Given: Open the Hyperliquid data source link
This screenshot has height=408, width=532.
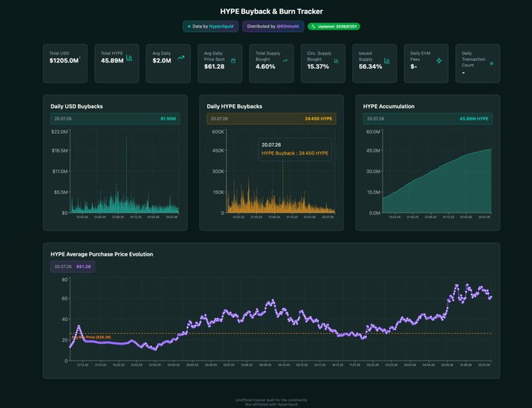Looking at the screenshot, I should 221,27.
